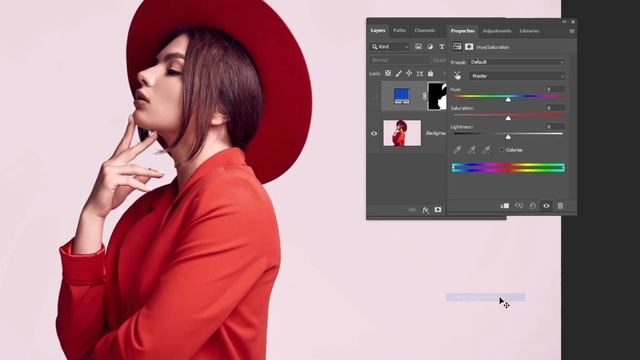This screenshot has width=640, height=360.
Task: Open the Kind filter dropdown
Action: 390,47
